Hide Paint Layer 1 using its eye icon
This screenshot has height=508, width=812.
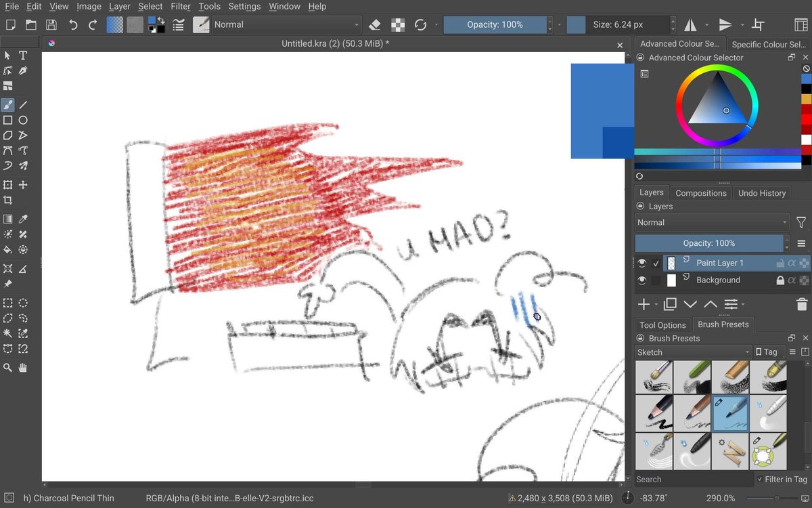(642, 263)
